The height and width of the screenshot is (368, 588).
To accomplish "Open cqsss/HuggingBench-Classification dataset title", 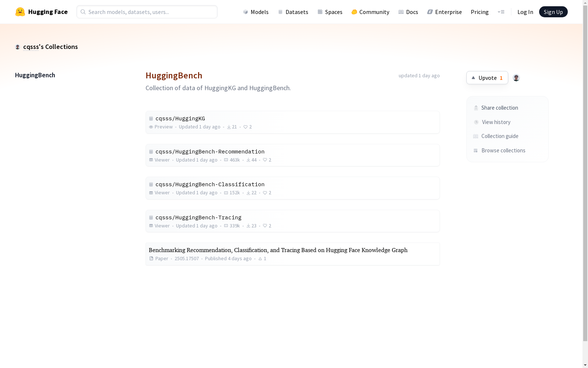I will pyautogui.click(x=210, y=184).
